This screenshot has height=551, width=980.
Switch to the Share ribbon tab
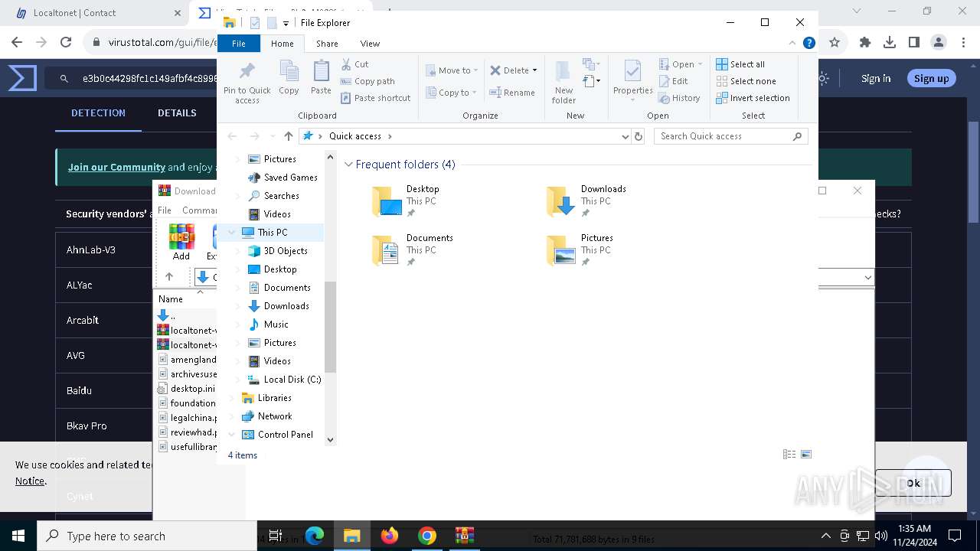click(x=327, y=44)
